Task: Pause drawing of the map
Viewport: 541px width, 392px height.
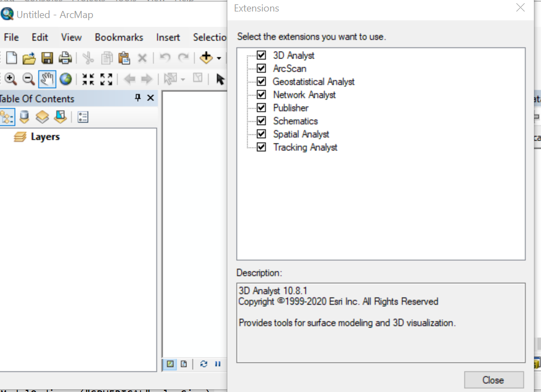Action: click(217, 364)
